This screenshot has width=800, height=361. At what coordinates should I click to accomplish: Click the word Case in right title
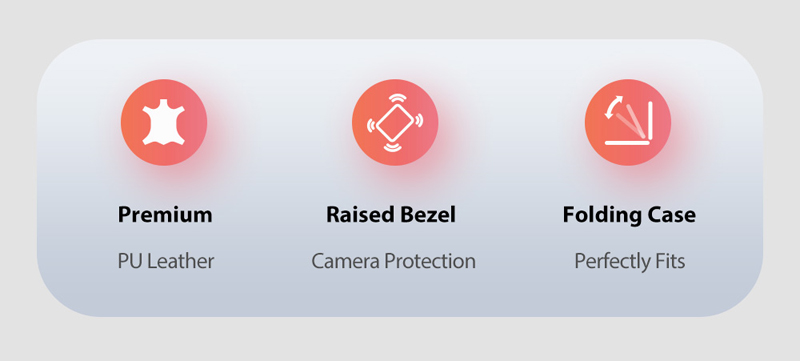pyautogui.click(x=669, y=215)
